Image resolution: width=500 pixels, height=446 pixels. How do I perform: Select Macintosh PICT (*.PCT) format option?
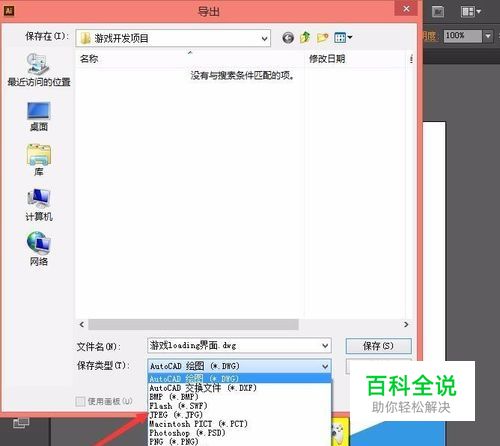239,424
